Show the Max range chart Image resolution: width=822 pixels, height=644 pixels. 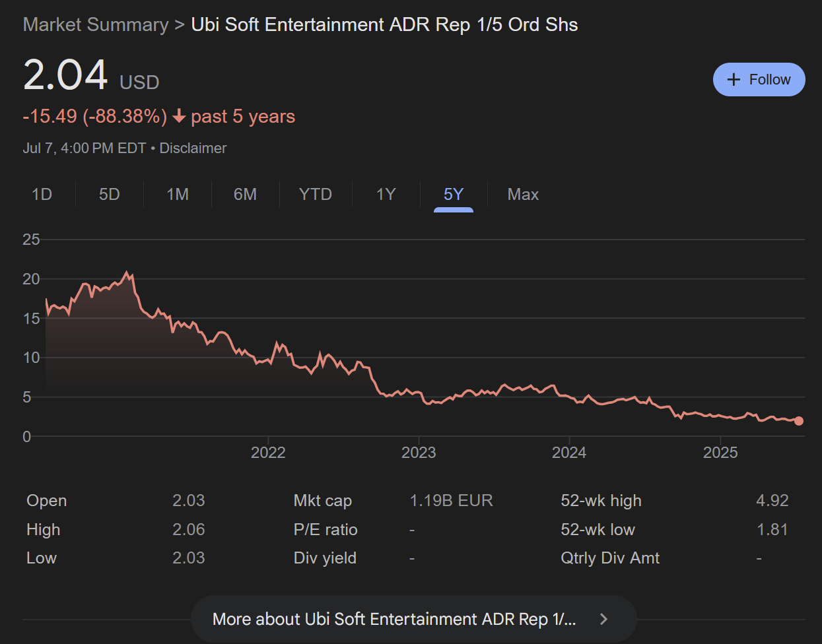click(523, 195)
